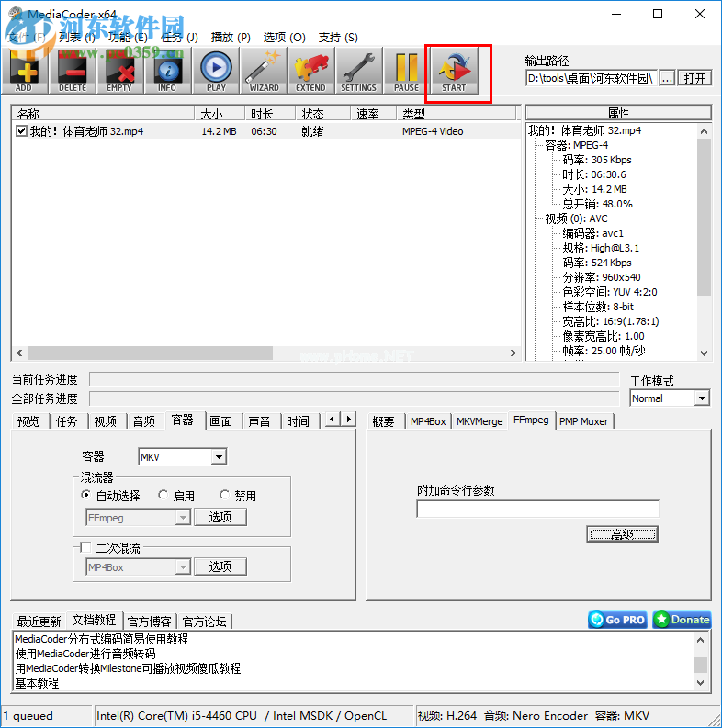Click the 打开 output folder button
Viewport: 722px width, 728px height.
[694, 78]
